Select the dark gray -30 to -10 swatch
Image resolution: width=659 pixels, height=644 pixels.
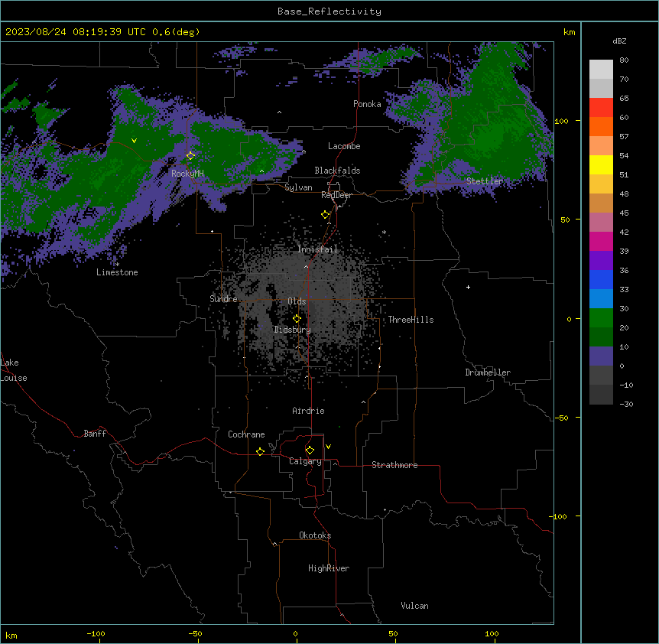(x=601, y=395)
